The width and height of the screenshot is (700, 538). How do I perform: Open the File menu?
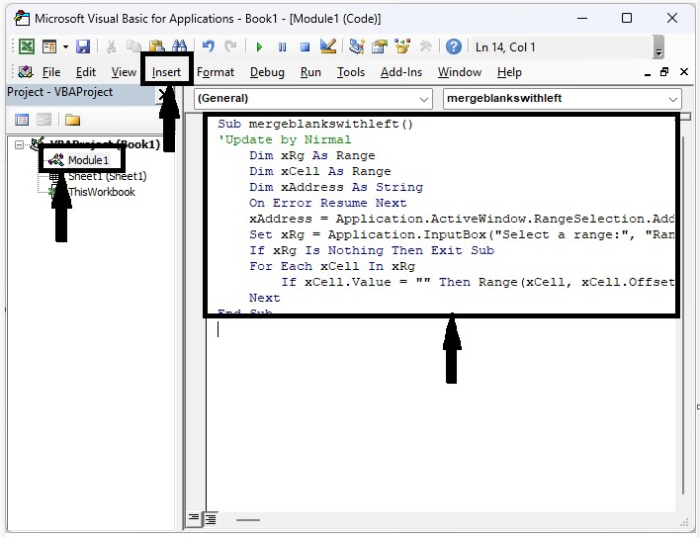click(51, 72)
